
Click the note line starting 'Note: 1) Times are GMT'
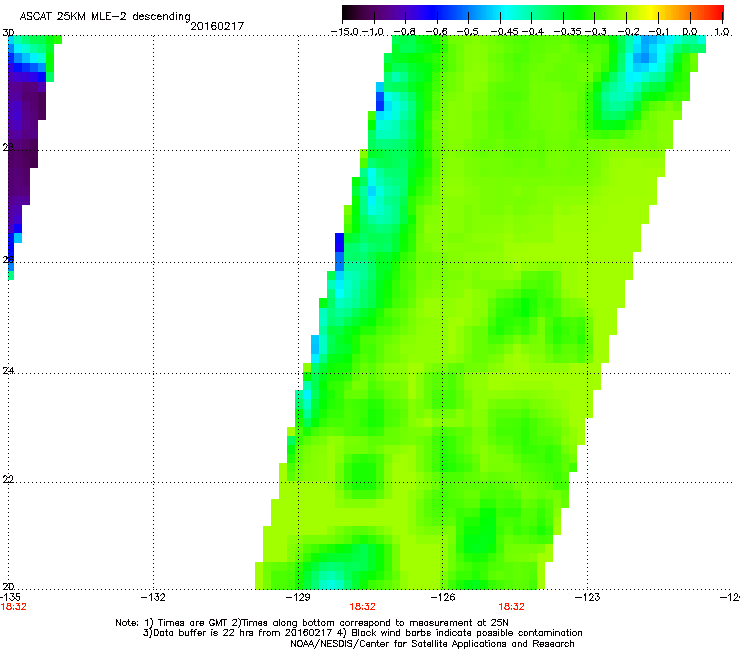[x=312, y=623]
